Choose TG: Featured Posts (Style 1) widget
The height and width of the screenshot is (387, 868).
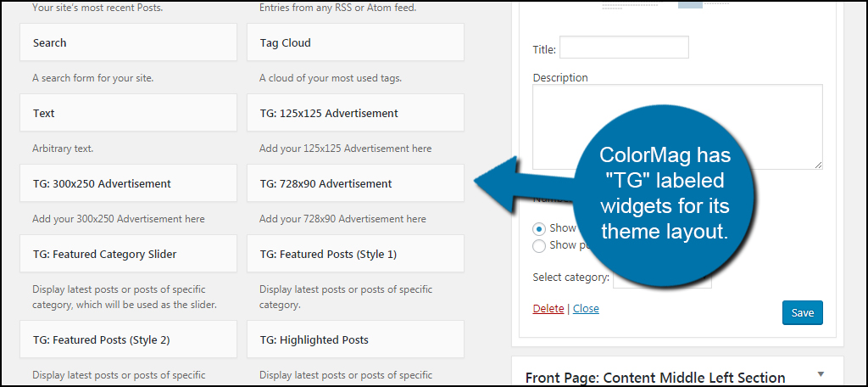point(355,254)
